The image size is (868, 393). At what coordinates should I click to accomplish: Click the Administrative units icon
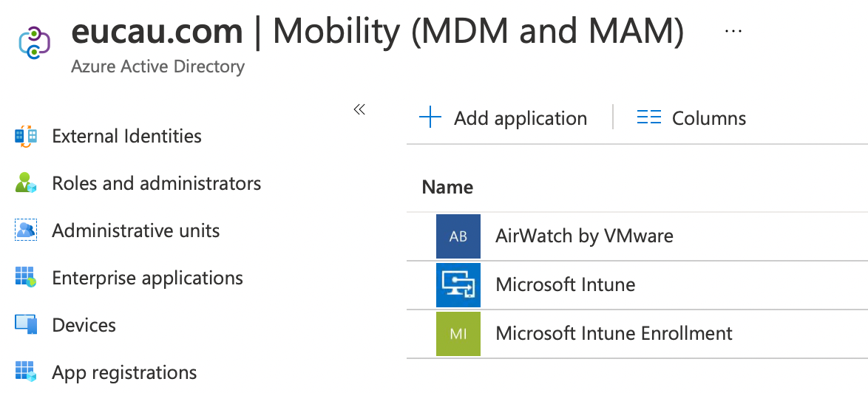26,230
